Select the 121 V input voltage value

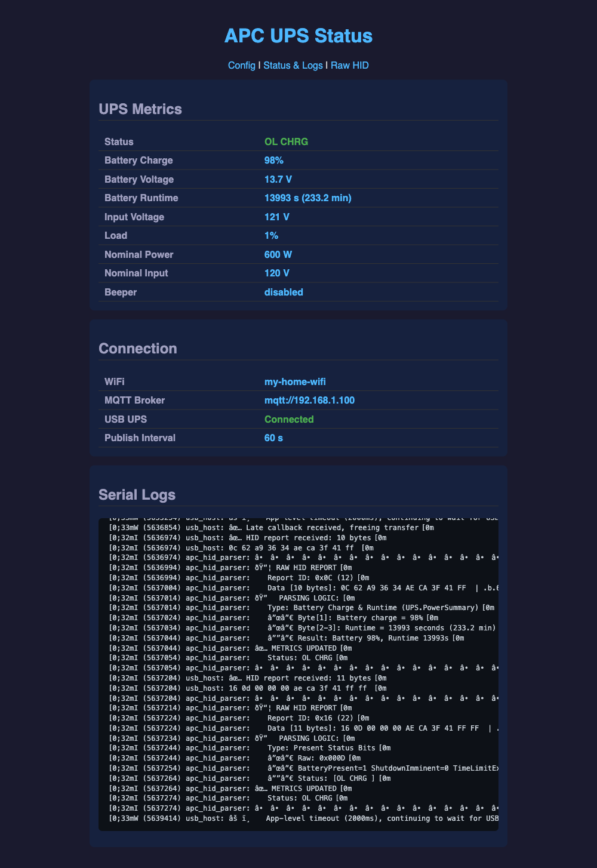click(x=277, y=217)
